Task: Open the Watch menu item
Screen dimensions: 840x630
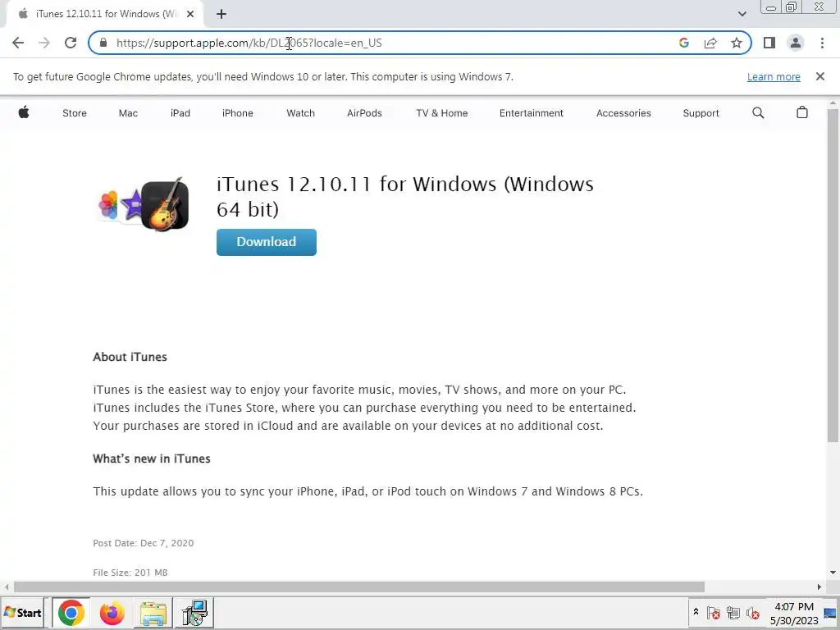Action: coord(300,113)
